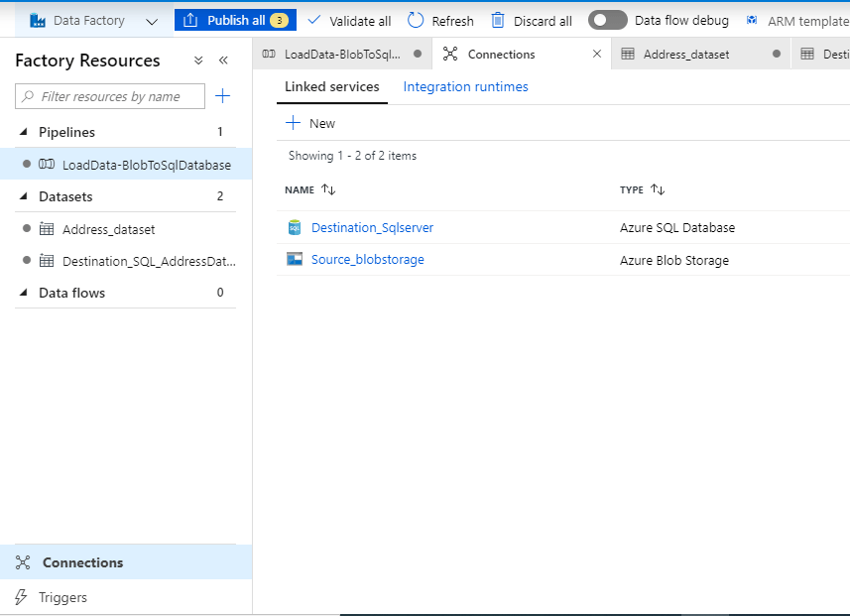Click the Validate all checkmark icon
Screen dimensions: 850x616
pyautogui.click(x=313, y=20)
